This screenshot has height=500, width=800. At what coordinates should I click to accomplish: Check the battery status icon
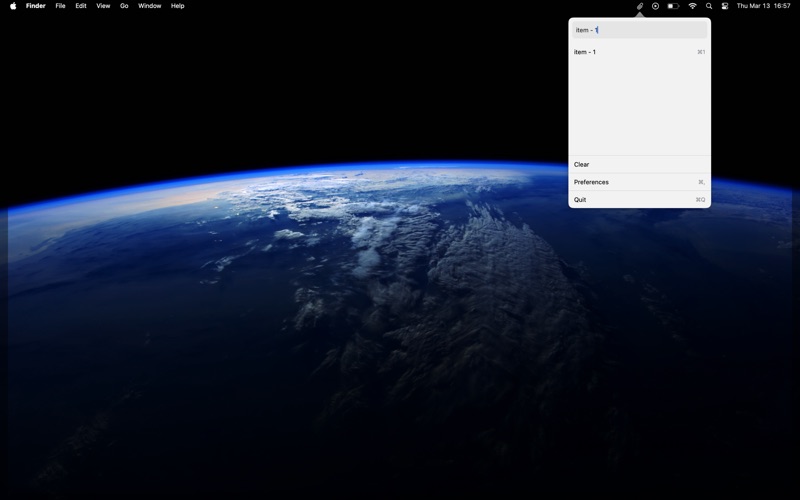tap(673, 6)
